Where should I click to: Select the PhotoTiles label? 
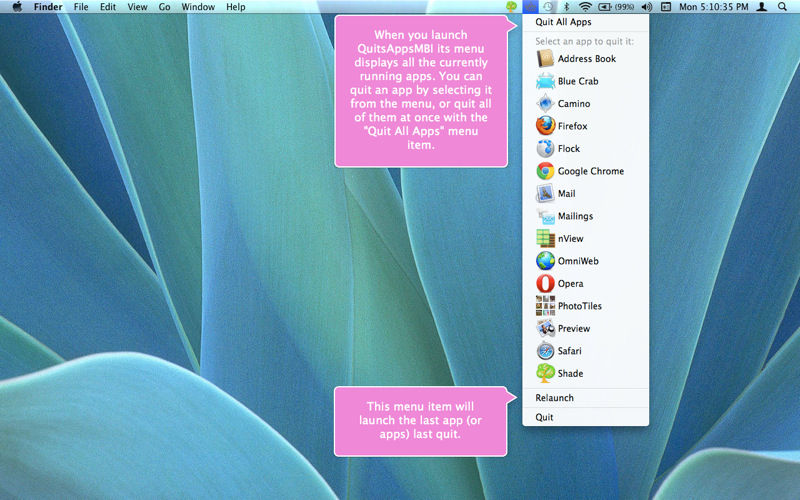(x=580, y=306)
